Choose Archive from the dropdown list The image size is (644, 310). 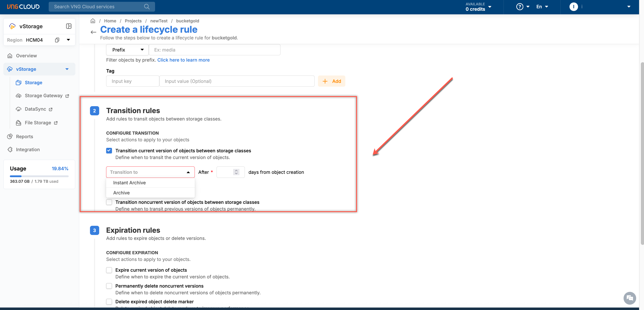tap(121, 193)
